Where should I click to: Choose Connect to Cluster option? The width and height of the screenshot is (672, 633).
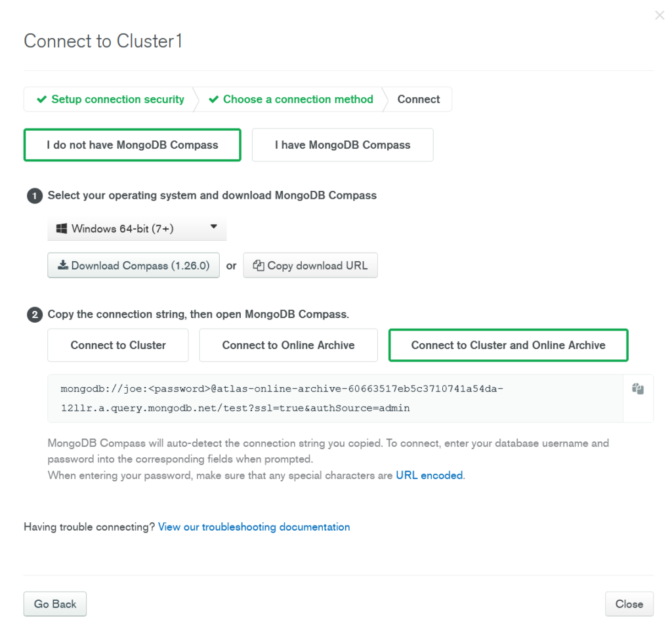click(x=118, y=345)
